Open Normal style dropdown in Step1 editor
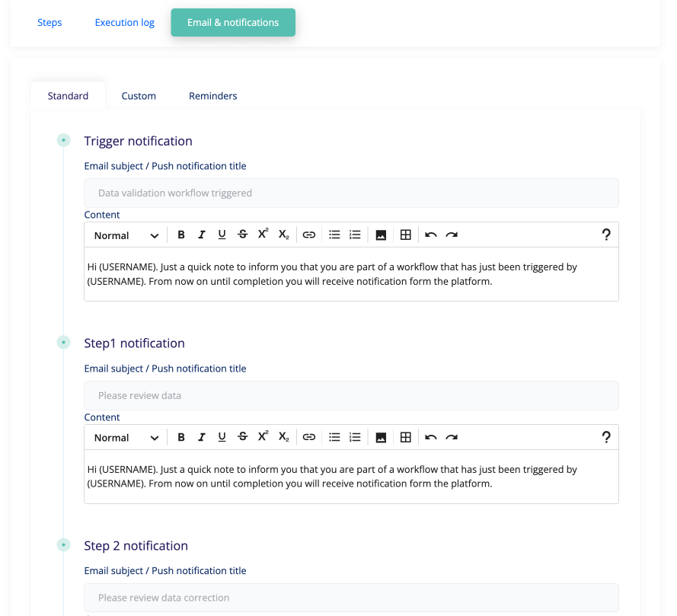The image size is (677, 616). (126, 438)
